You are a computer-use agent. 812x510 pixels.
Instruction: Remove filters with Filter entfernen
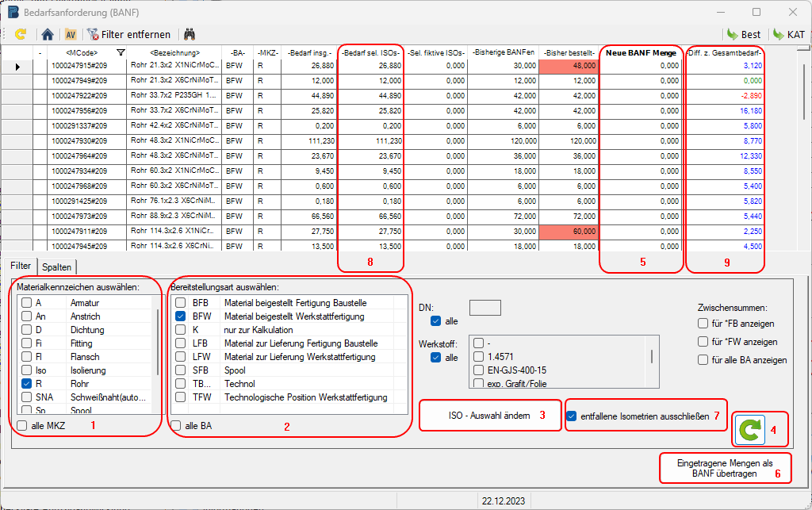[129, 35]
